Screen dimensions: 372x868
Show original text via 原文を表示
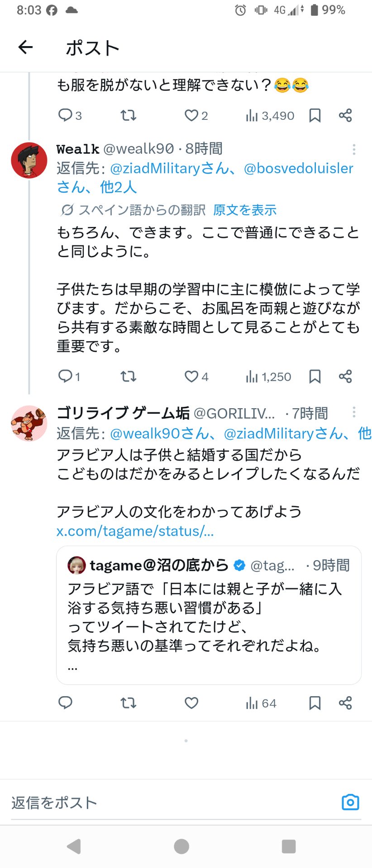(x=245, y=210)
